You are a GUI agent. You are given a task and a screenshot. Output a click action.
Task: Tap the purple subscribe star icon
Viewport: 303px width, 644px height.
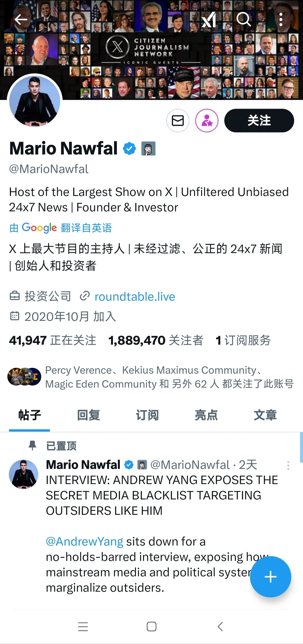click(207, 121)
